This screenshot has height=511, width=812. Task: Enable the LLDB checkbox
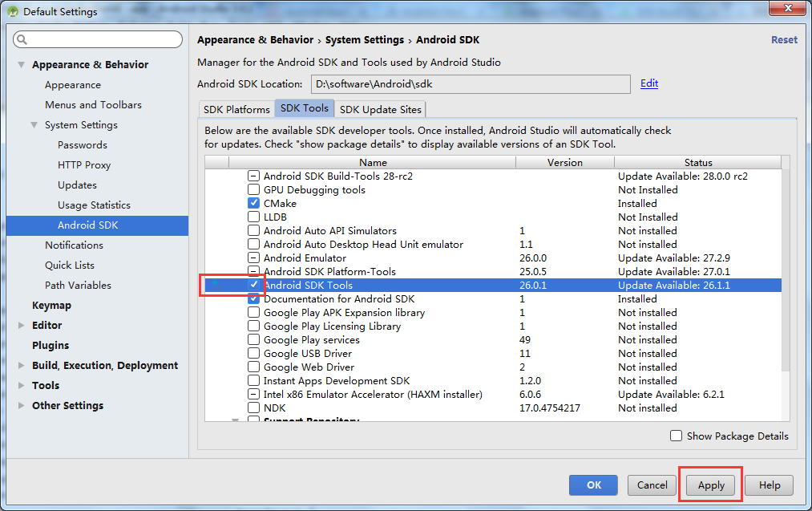coord(253,217)
